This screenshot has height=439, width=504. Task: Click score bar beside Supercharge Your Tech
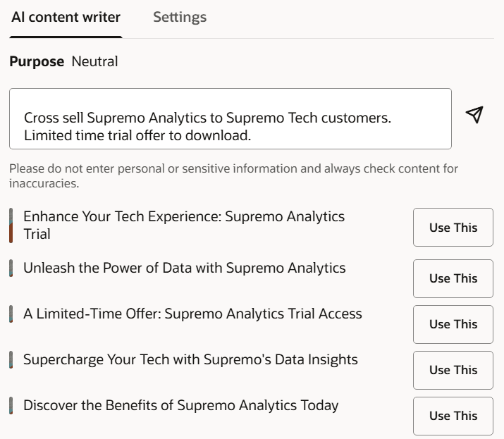click(x=11, y=359)
